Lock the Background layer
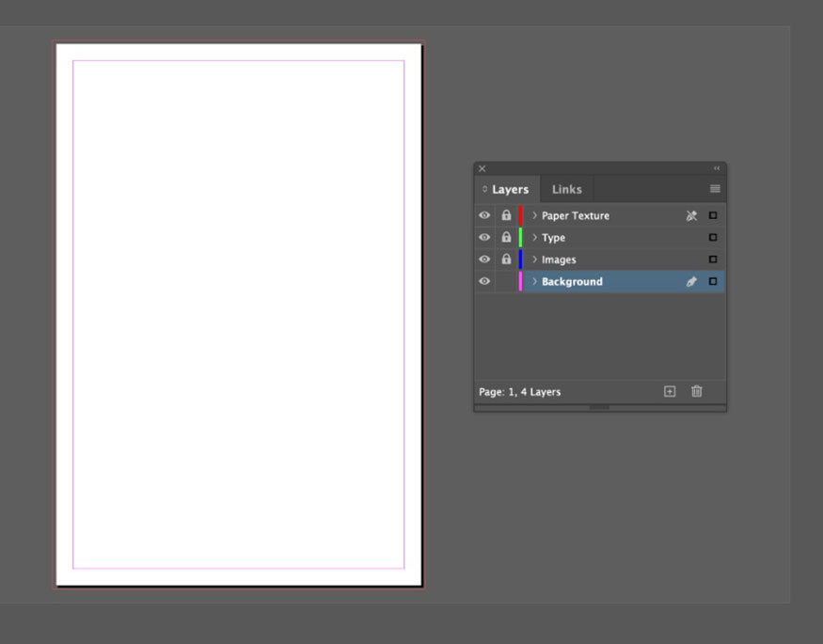Viewport: 823px width, 644px height. [x=506, y=282]
